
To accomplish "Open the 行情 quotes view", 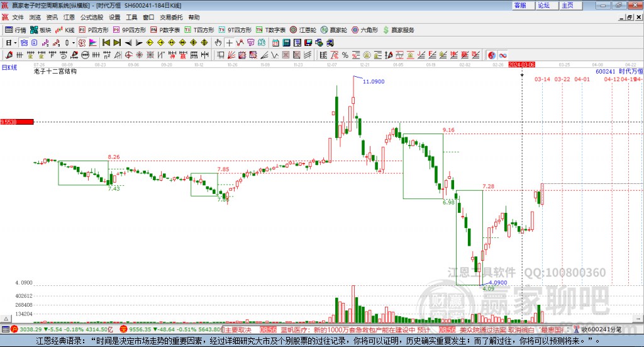I will click(x=16, y=30).
